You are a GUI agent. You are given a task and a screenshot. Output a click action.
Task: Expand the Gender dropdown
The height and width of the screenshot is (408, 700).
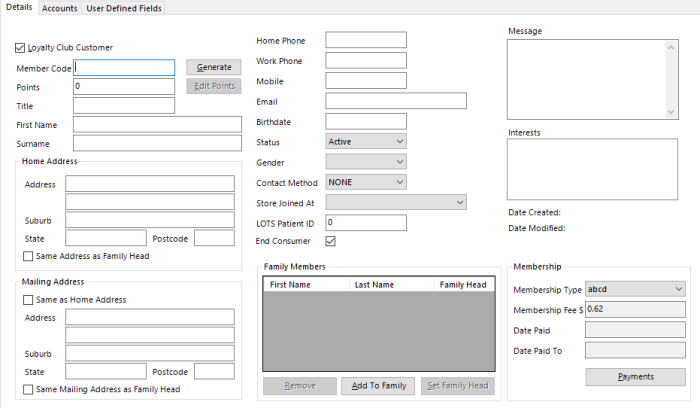click(x=366, y=162)
